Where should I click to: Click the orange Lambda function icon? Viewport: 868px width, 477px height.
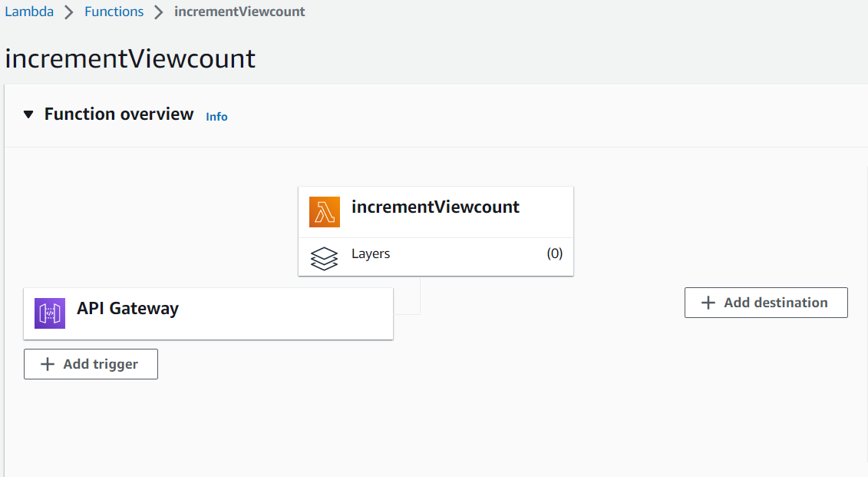(x=325, y=212)
